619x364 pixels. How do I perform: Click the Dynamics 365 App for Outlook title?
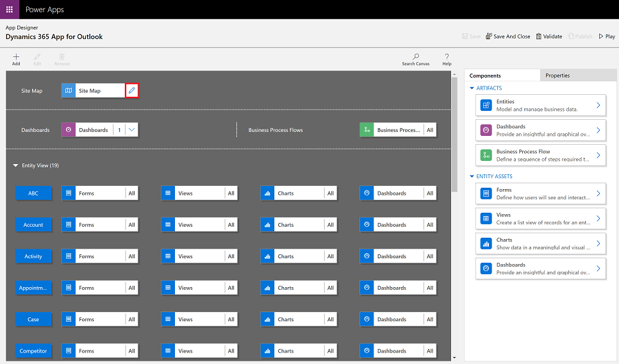(54, 37)
